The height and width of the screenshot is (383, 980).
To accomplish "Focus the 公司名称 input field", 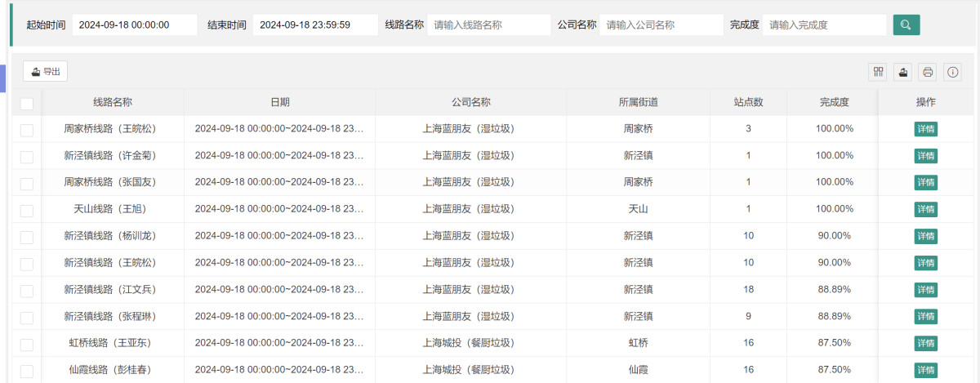I will pos(661,24).
